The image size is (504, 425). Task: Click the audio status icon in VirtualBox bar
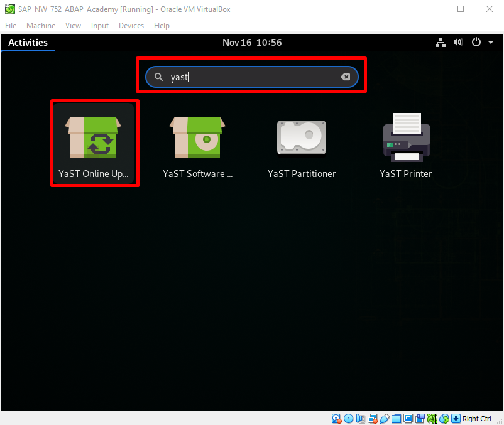click(x=360, y=419)
